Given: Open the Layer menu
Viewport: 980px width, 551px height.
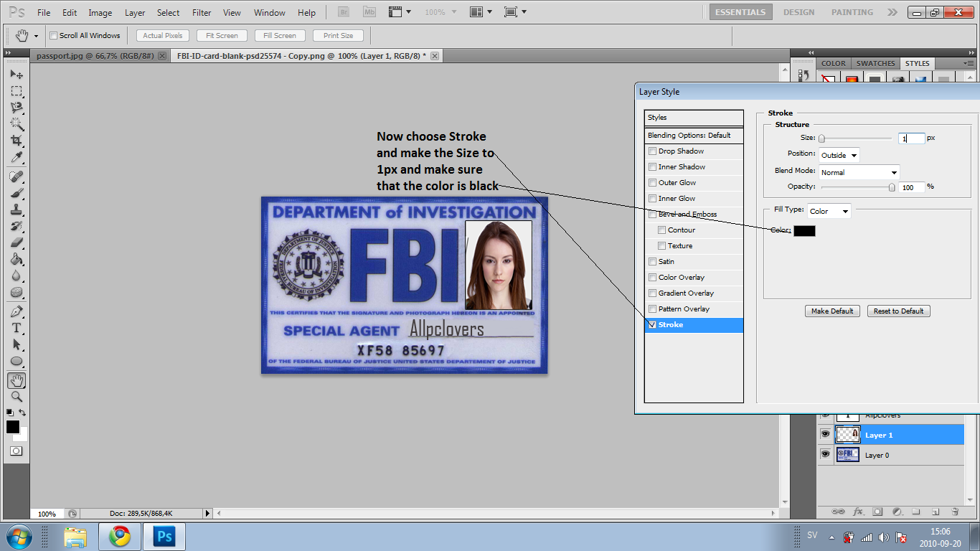Looking at the screenshot, I should coord(135,13).
